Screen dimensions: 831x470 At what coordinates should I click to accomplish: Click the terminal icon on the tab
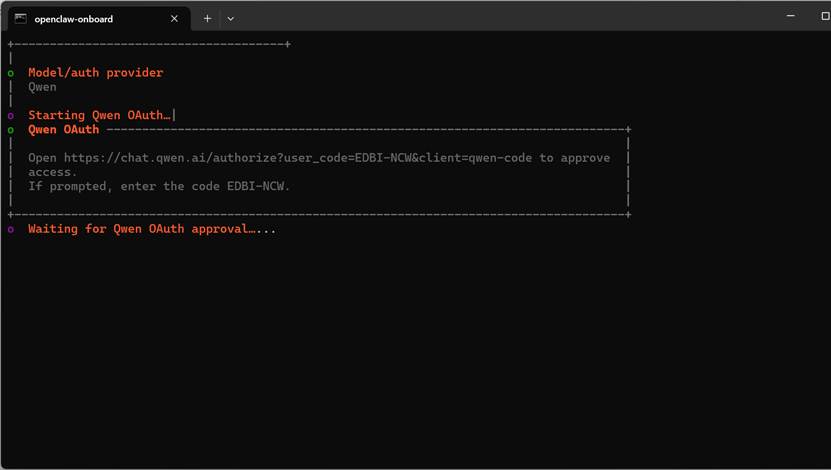pos(21,19)
